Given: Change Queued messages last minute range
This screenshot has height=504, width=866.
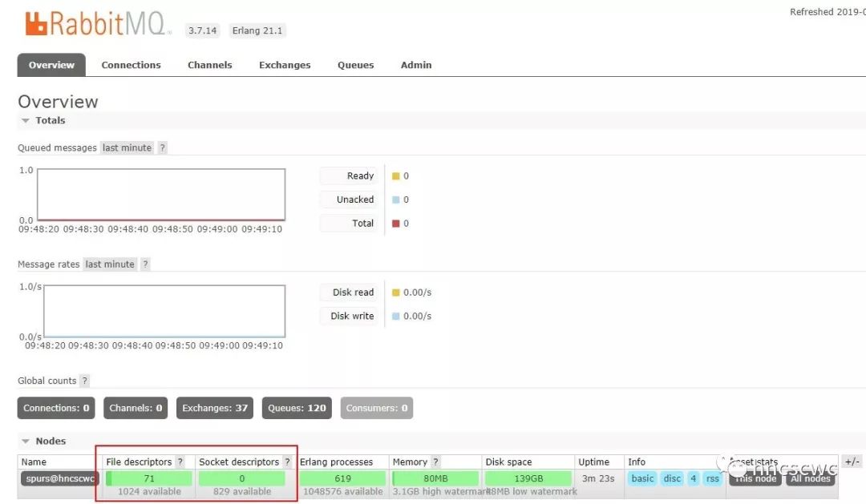Looking at the screenshot, I should point(127,148).
